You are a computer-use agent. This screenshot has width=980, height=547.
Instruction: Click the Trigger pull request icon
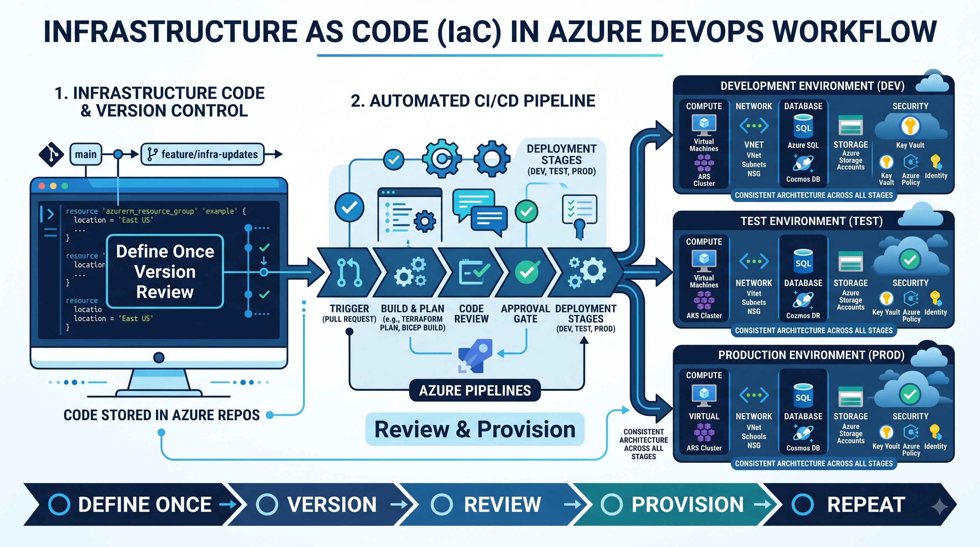pyautogui.click(x=349, y=272)
